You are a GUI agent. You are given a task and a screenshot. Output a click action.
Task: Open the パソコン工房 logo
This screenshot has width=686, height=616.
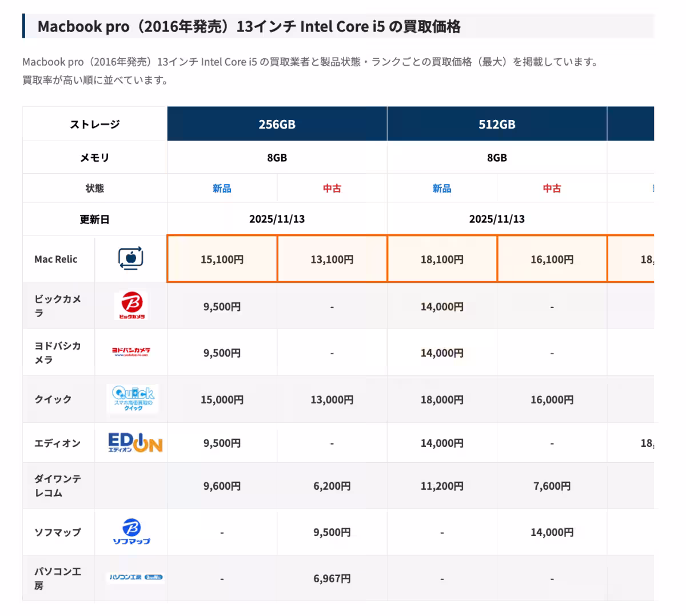(x=135, y=577)
